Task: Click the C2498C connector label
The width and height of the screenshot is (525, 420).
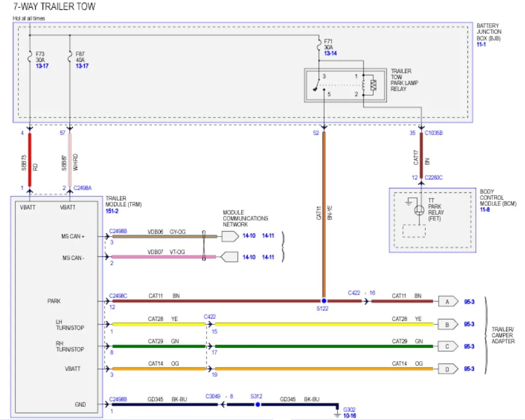Action: click(118, 296)
